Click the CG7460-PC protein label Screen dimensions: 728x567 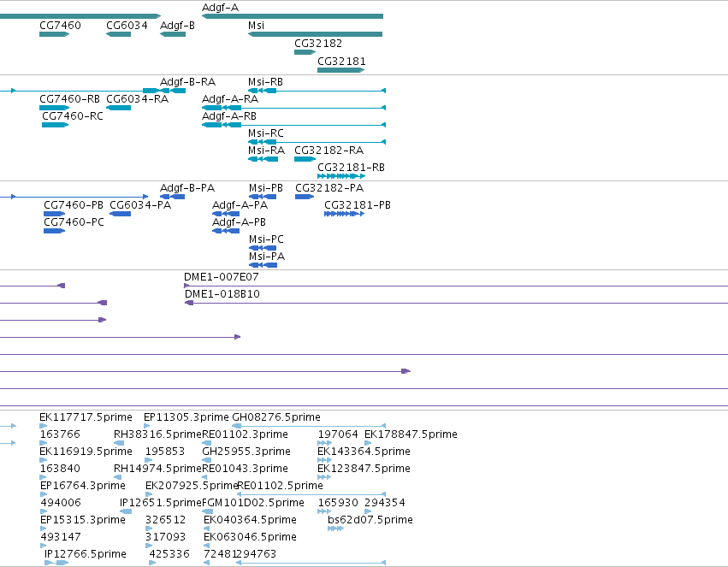(x=74, y=222)
